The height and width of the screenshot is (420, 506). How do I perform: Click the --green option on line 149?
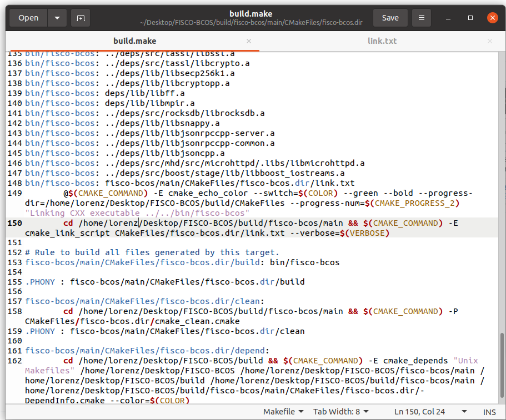coord(360,193)
